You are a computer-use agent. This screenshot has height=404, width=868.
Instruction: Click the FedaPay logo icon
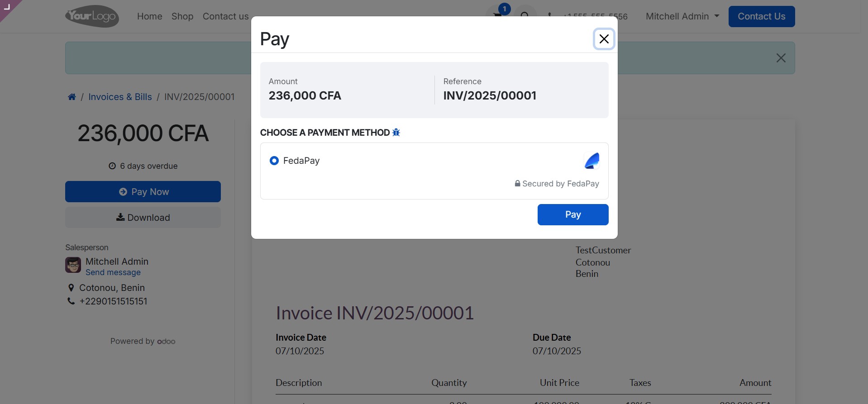pyautogui.click(x=592, y=161)
